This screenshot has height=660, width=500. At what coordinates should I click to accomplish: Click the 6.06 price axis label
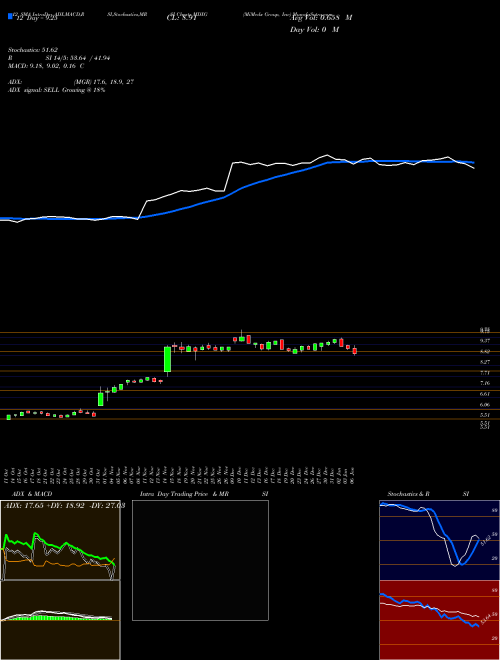(484, 405)
